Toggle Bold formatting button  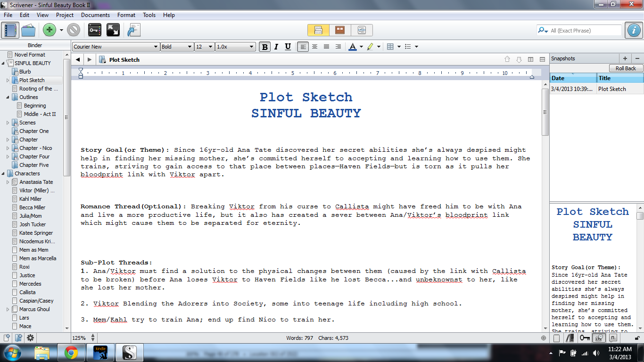[265, 47]
